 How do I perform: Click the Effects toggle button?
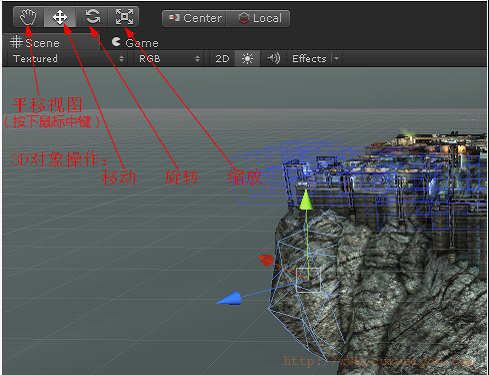[x=309, y=59]
